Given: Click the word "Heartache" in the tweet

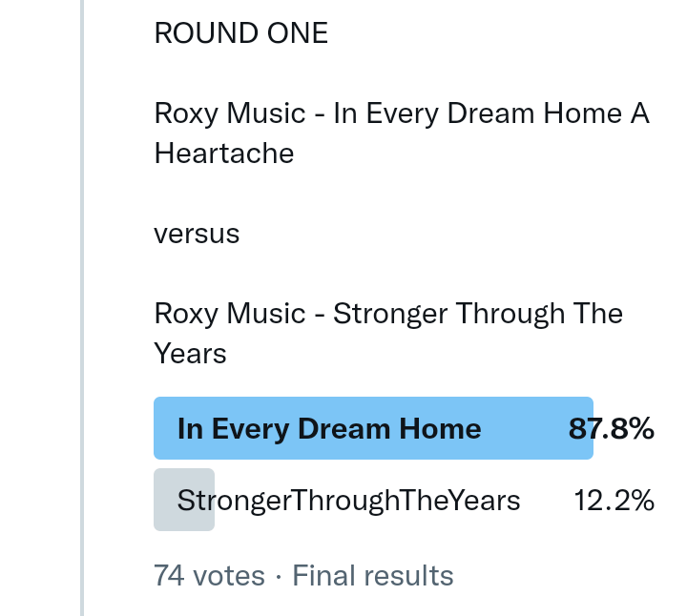Looking at the screenshot, I should pyautogui.click(x=224, y=154).
